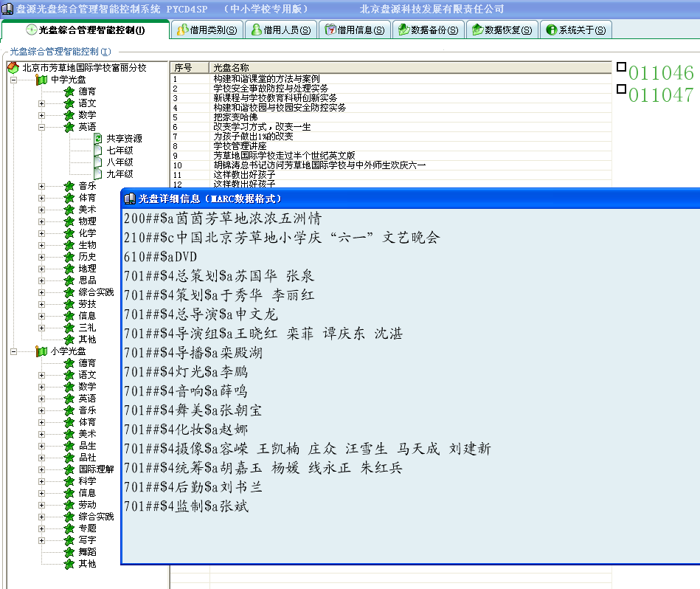Expand the 中学光盘 音乐 node
The width and height of the screenshot is (700, 589).
[41, 186]
